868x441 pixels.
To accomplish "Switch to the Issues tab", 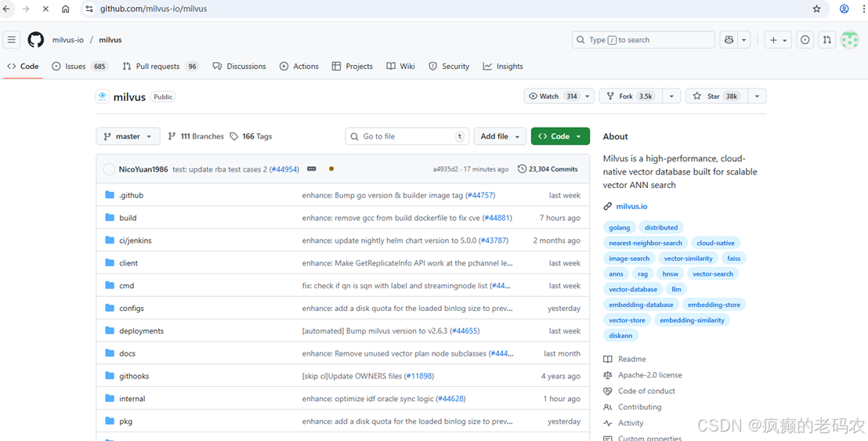I will (80, 67).
